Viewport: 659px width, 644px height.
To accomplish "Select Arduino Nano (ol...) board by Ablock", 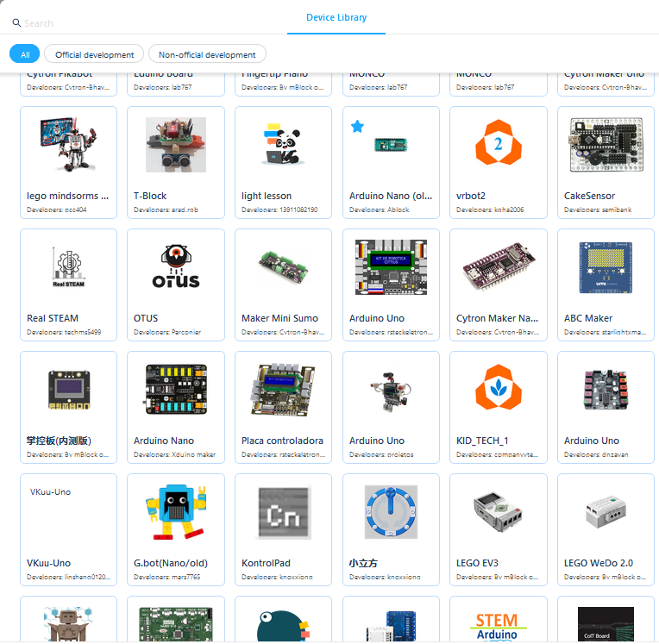I will tap(391, 162).
